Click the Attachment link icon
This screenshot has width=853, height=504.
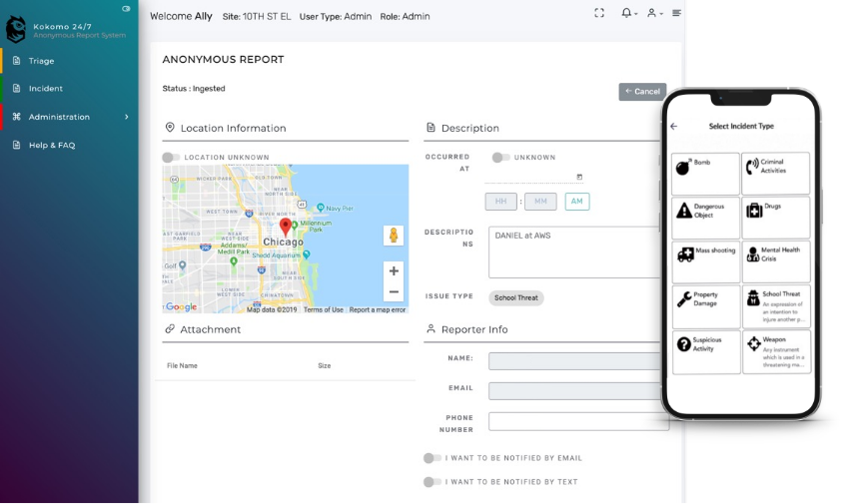170,329
